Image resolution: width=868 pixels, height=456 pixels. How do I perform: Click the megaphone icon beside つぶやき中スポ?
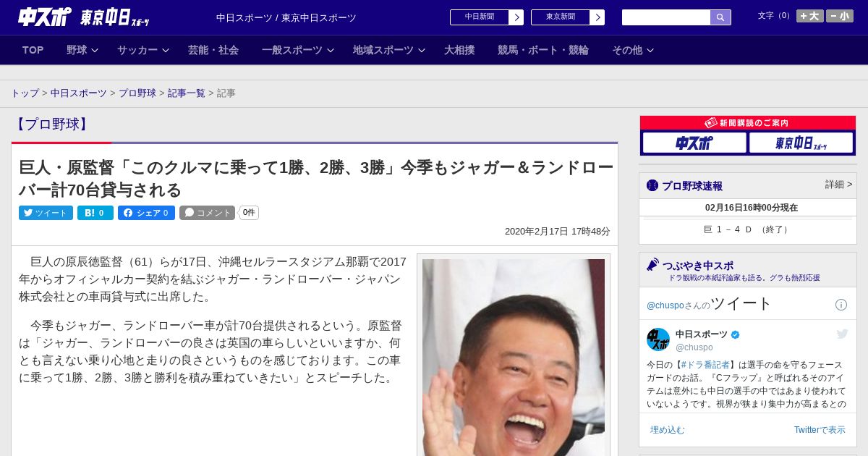652,265
